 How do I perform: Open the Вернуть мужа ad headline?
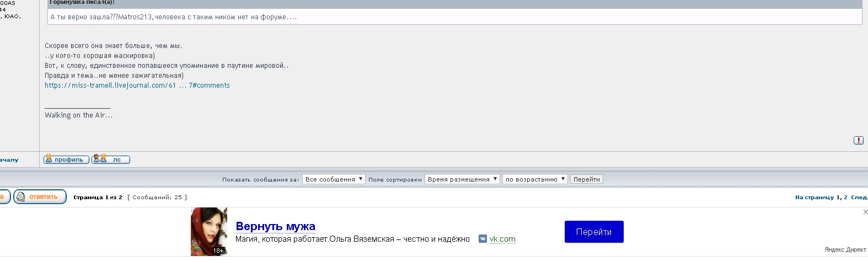(x=275, y=226)
